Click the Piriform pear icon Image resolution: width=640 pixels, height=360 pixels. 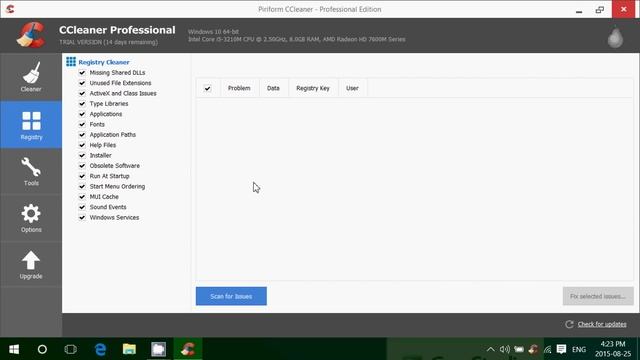(615, 38)
